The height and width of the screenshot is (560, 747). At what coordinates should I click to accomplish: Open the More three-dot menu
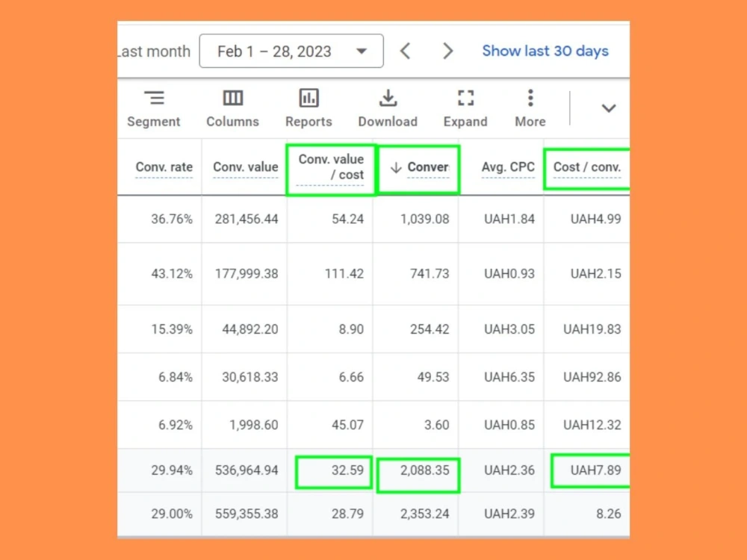click(530, 98)
